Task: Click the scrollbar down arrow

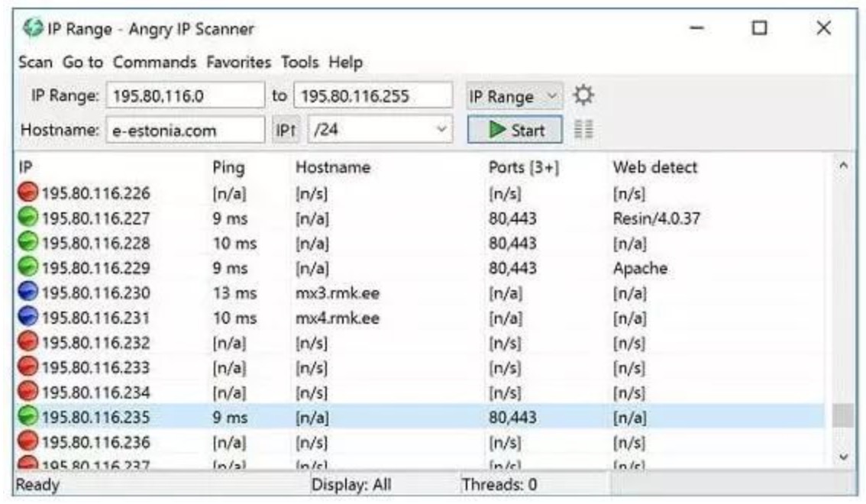Action: 843,457
